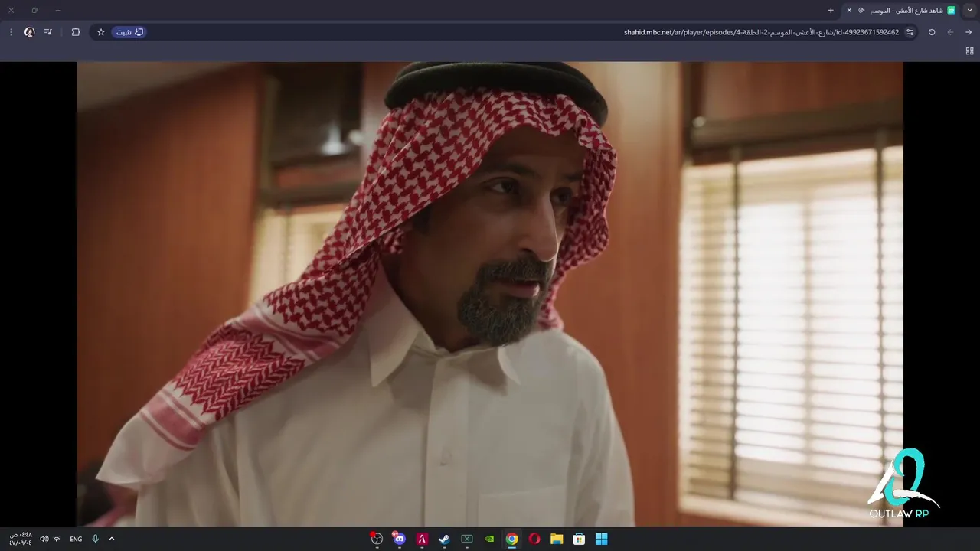The height and width of the screenshot is (551, 980).
Task: Open a new browser tab
Action: pos(831,10)
